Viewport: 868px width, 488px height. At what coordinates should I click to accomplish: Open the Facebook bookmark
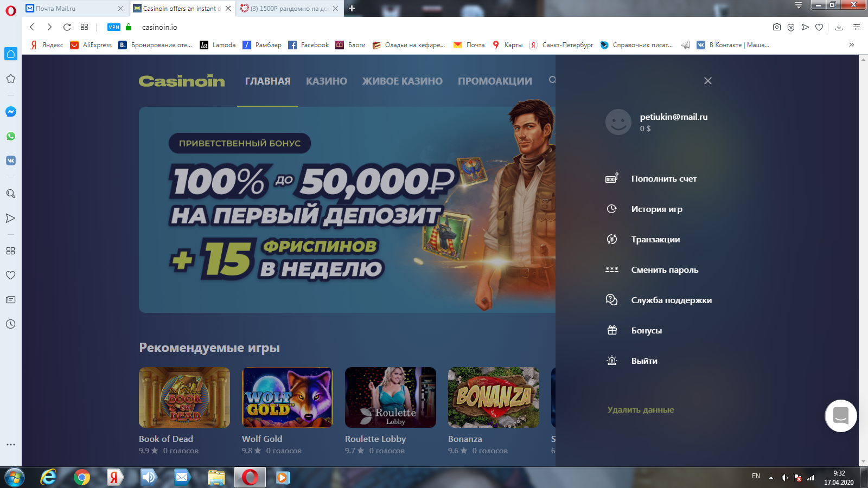(309, 45)
